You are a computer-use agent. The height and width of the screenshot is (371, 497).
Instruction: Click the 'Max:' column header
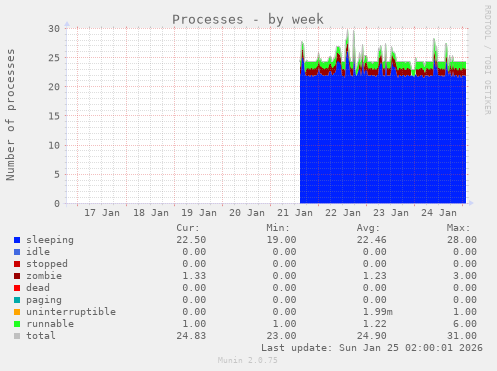coord(458,228)
